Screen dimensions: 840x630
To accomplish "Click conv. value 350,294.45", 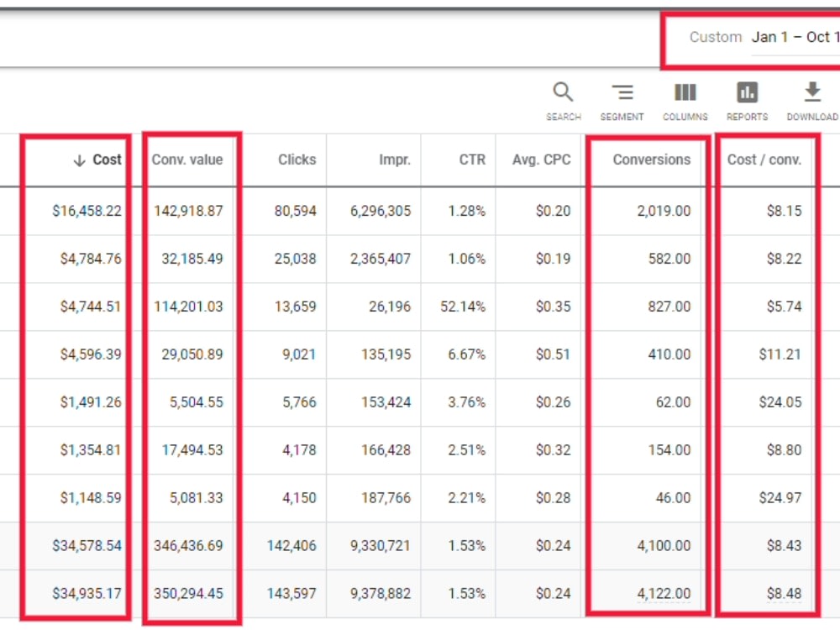I will pyautogui.click(x=188, y=594).
